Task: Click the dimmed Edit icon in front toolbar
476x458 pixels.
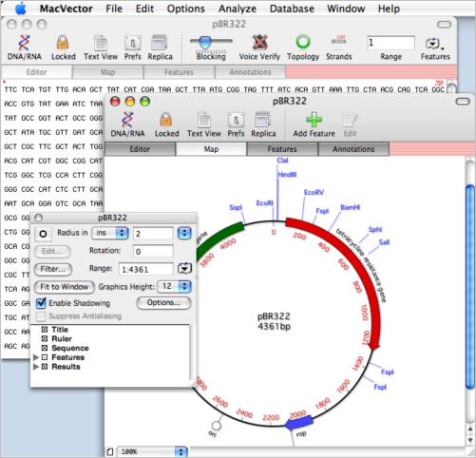Action: click(x=350, y=120)
